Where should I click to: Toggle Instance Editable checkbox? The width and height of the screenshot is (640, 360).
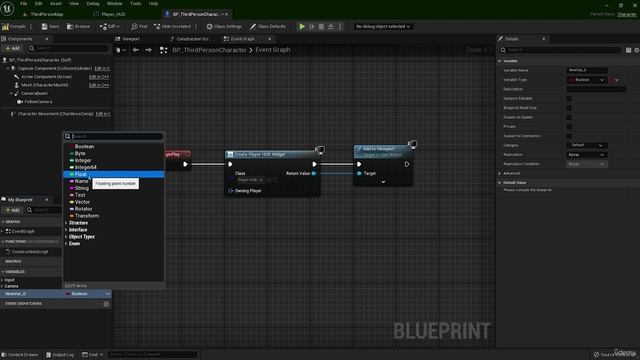pos(569,98)
